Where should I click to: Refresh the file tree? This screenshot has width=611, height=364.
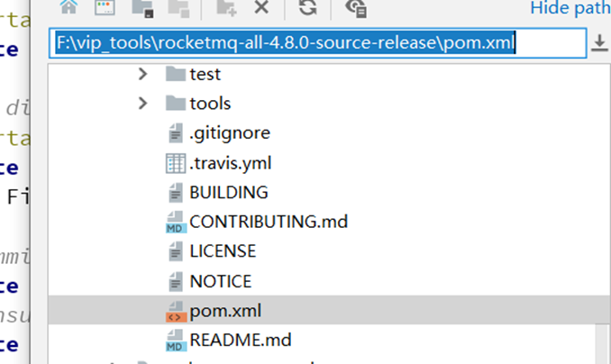307,7
